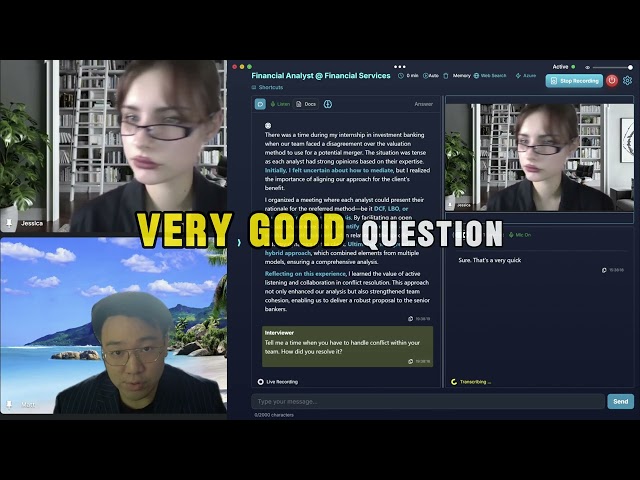The image size is (640, 480).
Task: Click the Stop Recording button
Action: [574, 81]
